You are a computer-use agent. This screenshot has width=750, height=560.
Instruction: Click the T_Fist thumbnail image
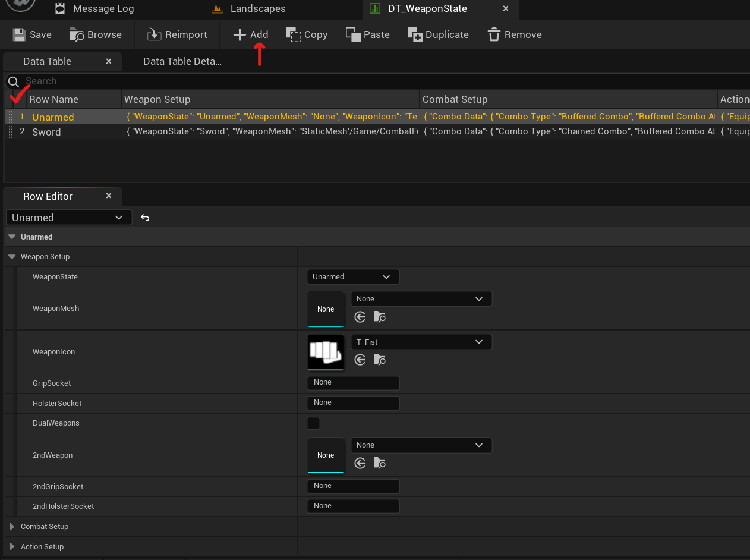click(x=325, y=352)
